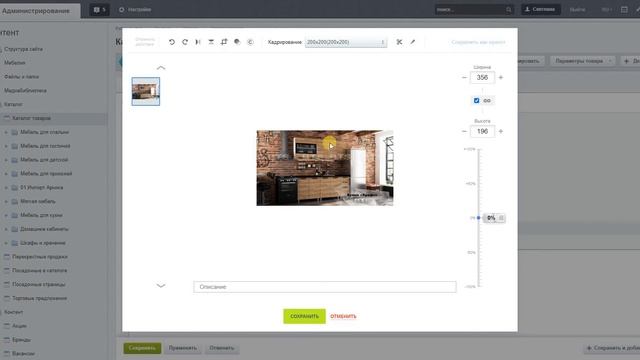Flip the image horizontally

tap(198, 42)
